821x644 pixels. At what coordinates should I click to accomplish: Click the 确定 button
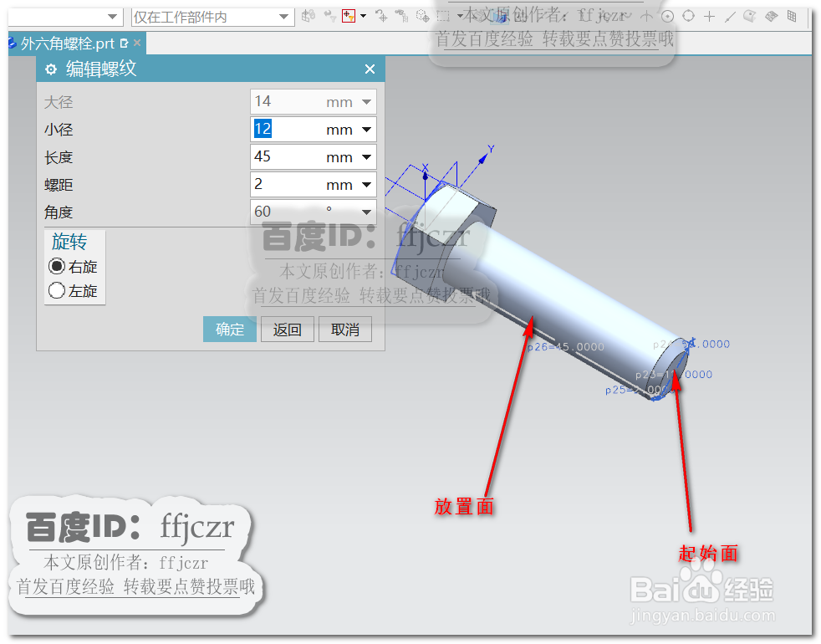[x=230, y=329]
